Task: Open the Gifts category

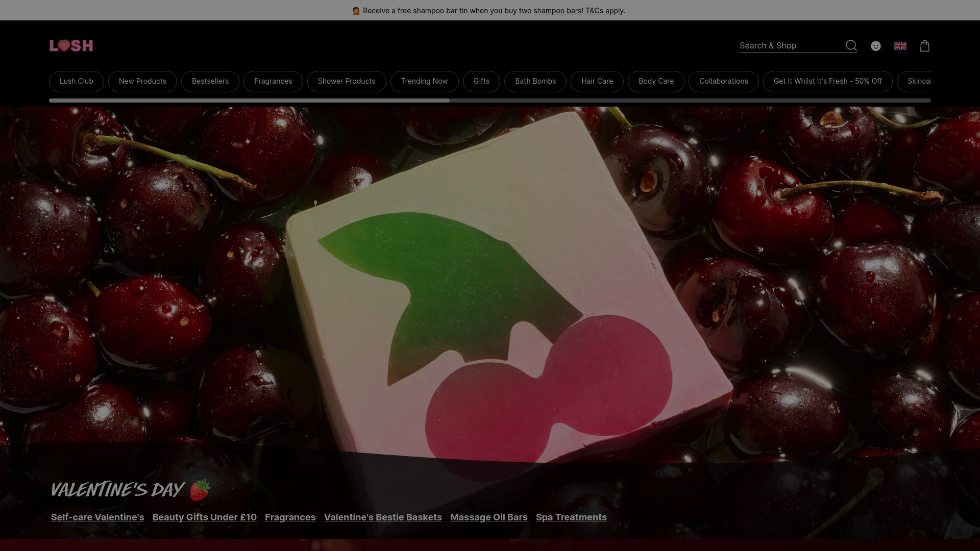Action: click(x=481, y=82)
